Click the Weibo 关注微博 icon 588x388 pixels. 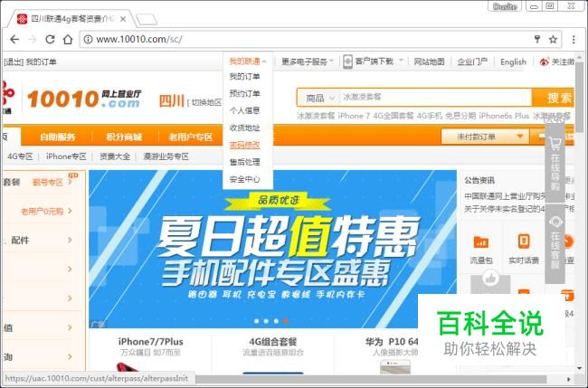[x=544, y=62]
